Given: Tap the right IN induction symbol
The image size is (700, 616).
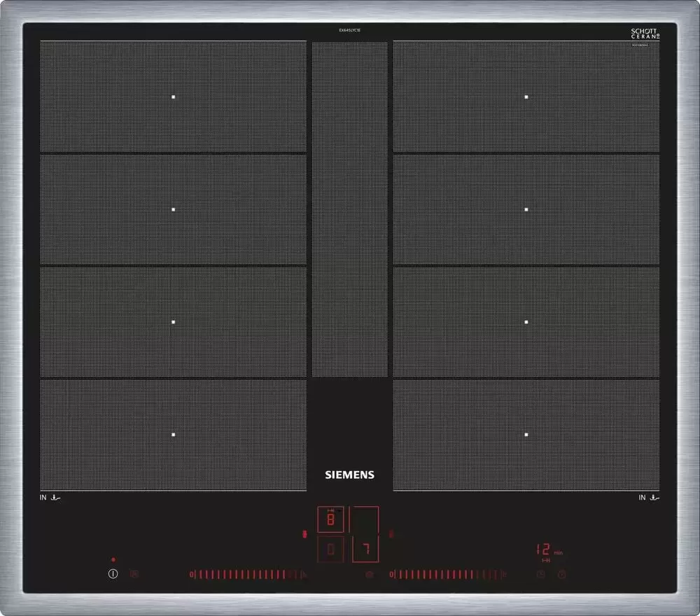Looking at the screenshot, I should coord(649,498).
